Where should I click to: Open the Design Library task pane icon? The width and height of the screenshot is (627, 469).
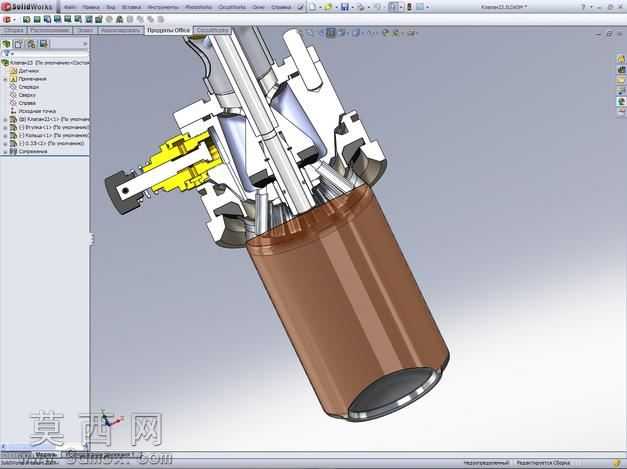coord(621,70)
